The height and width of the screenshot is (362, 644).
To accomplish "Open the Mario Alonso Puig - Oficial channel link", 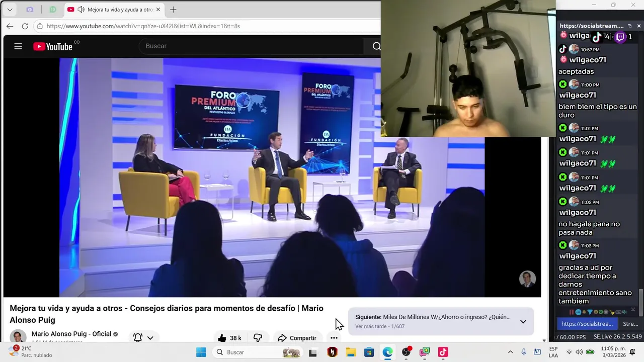I will [x=71, y=334].
